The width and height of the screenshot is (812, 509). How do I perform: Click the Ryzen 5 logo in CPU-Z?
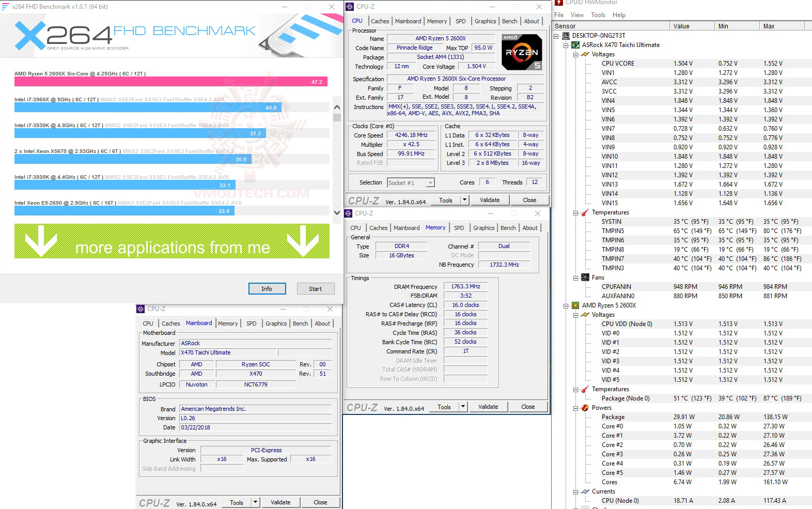point(522,52)
